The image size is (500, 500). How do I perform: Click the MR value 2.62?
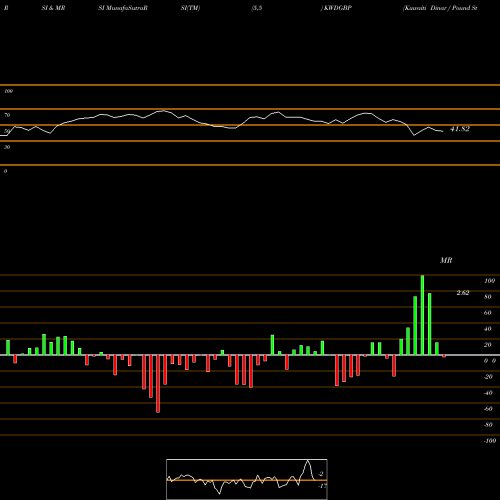click(x=463, y=293)
